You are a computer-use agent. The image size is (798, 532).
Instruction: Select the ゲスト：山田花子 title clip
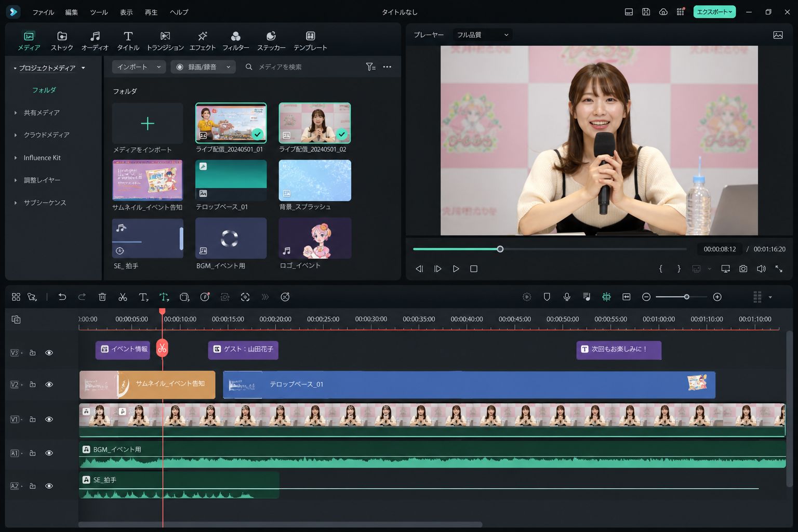pos(243,350)
